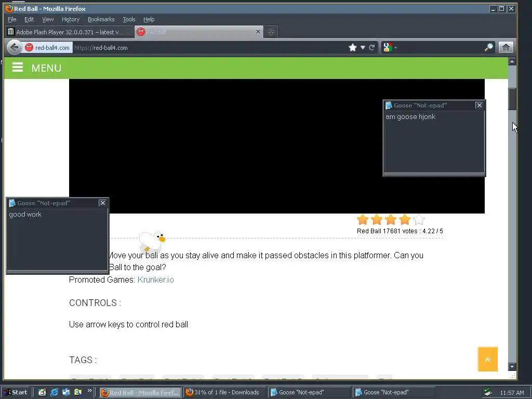This screenshot has height=399, width=532.
Task: Open the Help menu
Action: click(149, 19)
